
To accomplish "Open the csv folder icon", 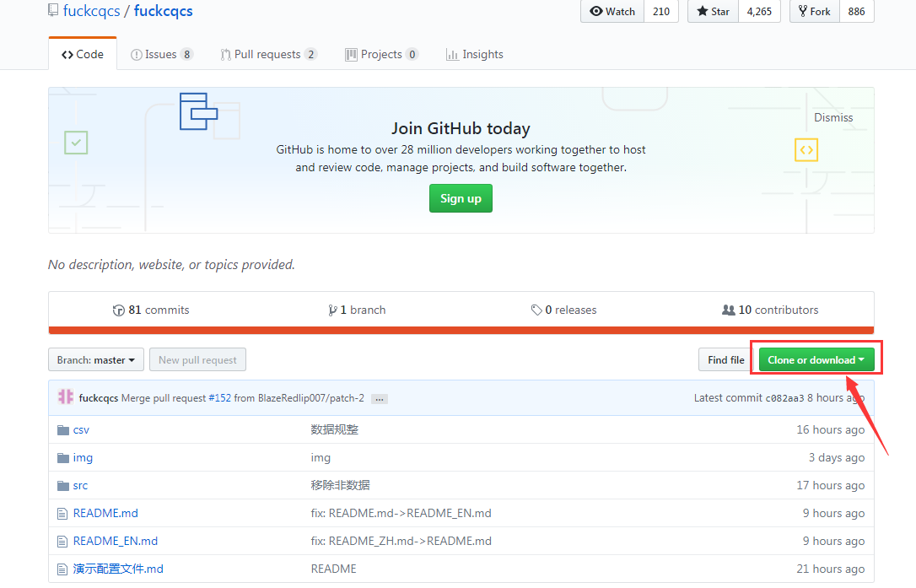I will pyautogui.click(x=63, y=430).
